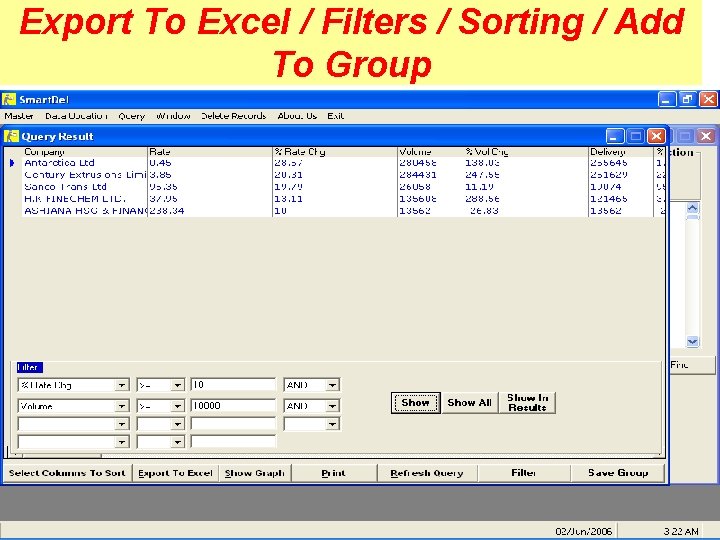
Task: Expand the % Rate Chg field dropdown
Action: coord(122,385)
